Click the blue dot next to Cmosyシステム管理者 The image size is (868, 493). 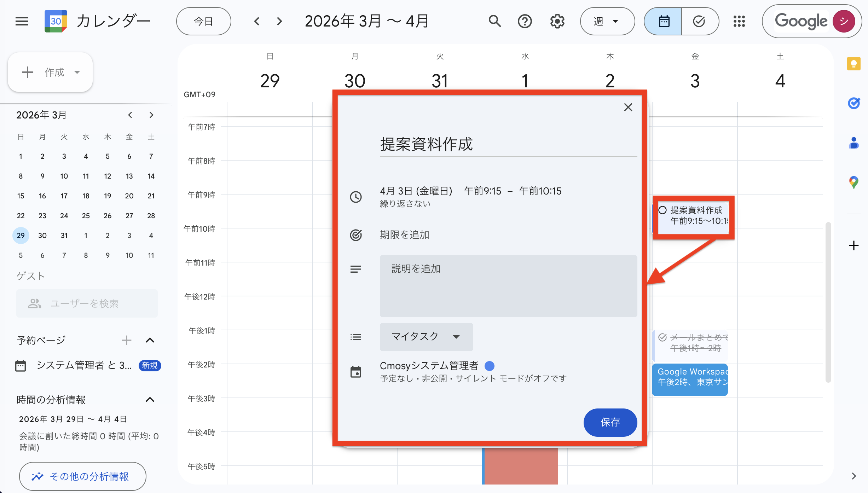click(490, 366)
